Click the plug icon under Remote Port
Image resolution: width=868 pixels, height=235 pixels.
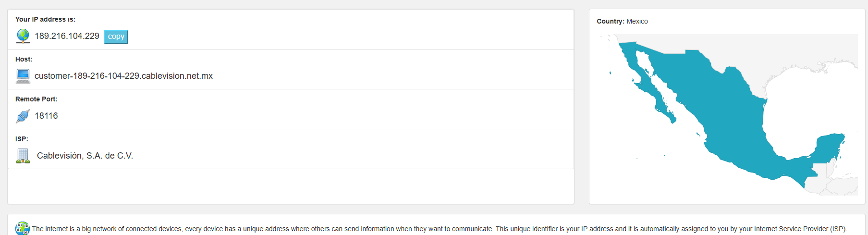click(23, 116)
